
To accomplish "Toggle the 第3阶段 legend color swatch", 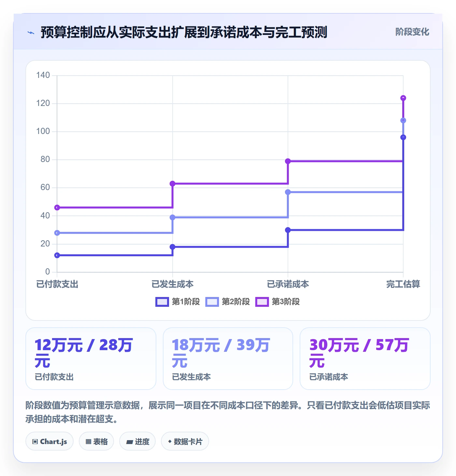I will tap(262, 302).
